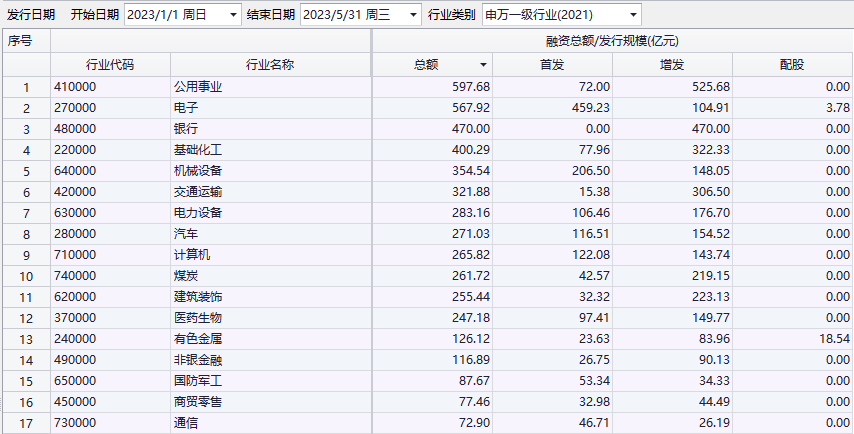Open the 结束日期 date dropdown arrow

click(x=412, y=15)
